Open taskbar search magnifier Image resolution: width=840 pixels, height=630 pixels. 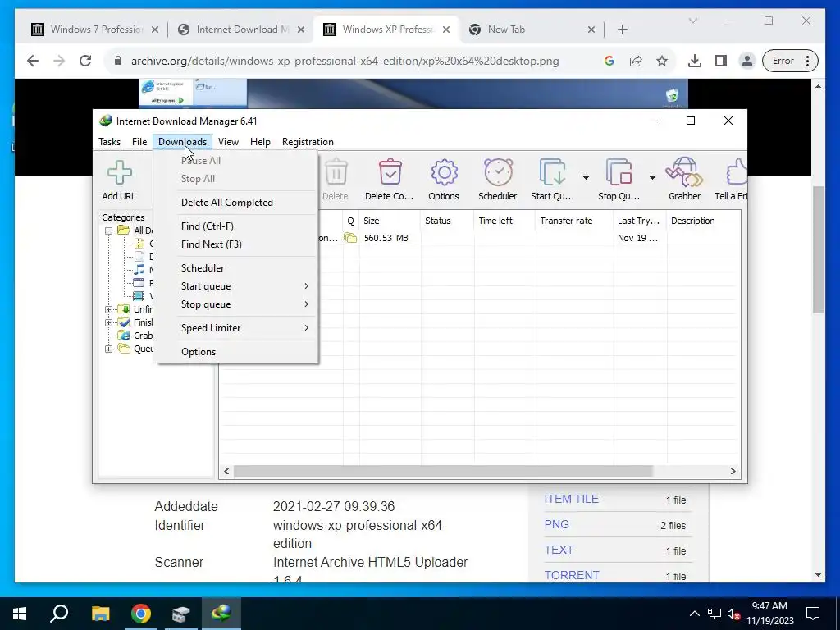[x=59, y=613]
